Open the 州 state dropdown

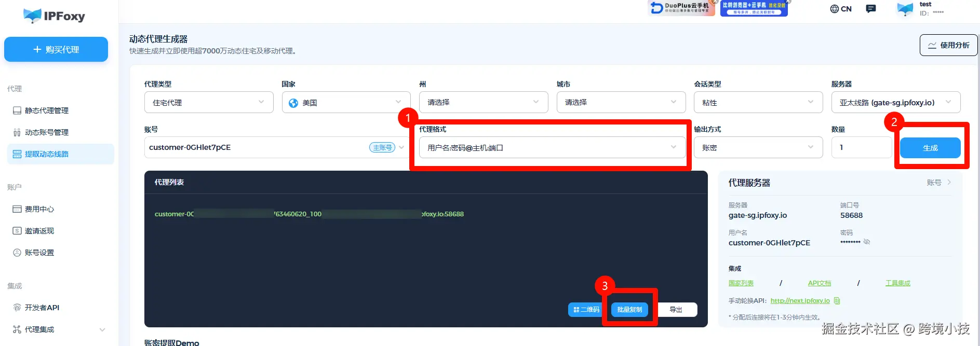(x=484, y=102)
